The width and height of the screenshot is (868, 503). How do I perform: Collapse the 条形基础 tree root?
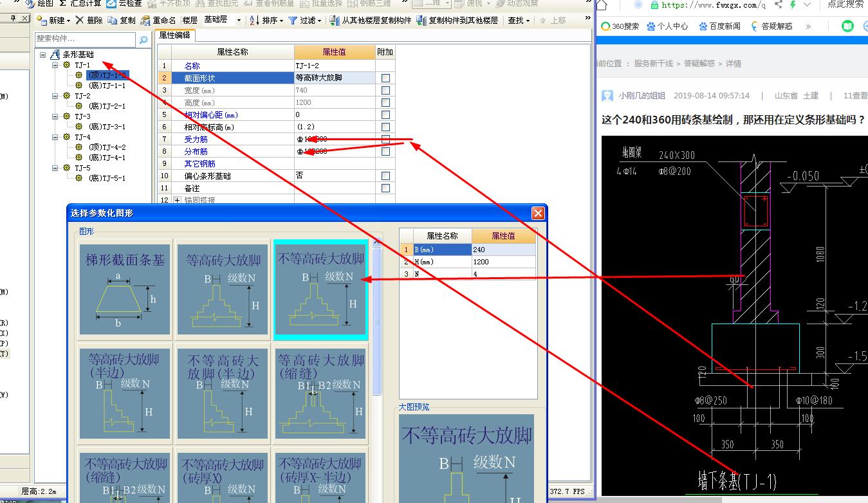42,55
